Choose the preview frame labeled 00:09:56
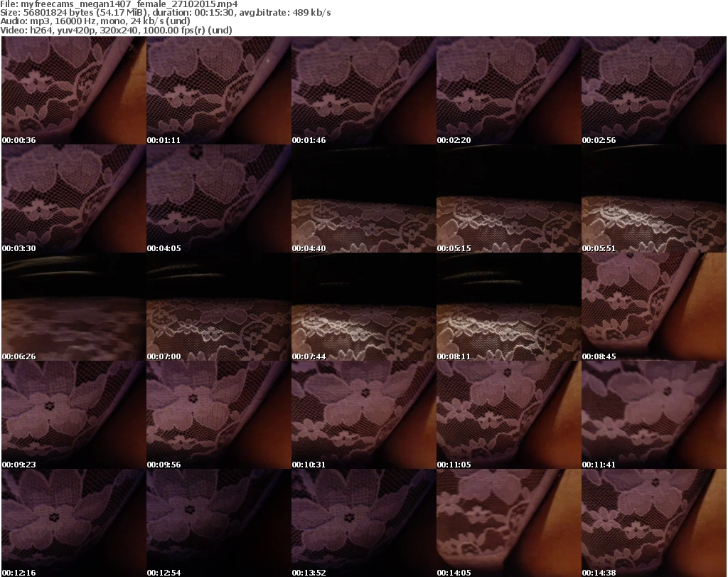Screen dimensions: 728x577 pyautogui.click(x=219, y=415)
